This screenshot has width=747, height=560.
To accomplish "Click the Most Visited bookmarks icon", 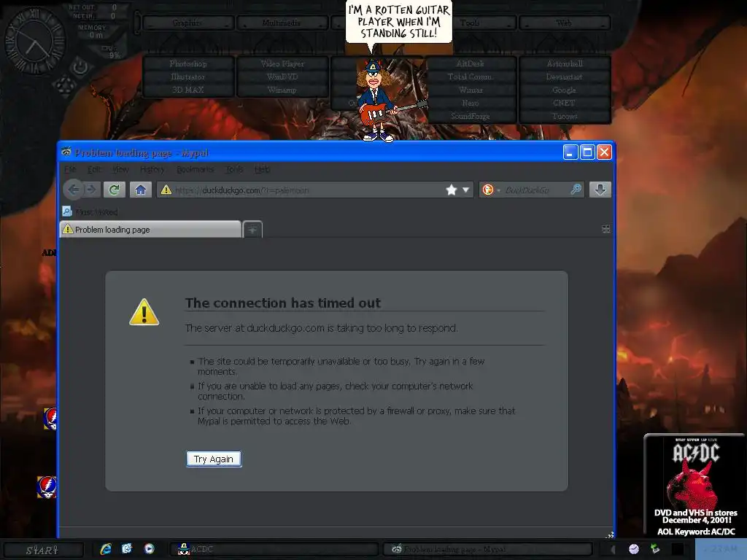I will click(67, 211).
